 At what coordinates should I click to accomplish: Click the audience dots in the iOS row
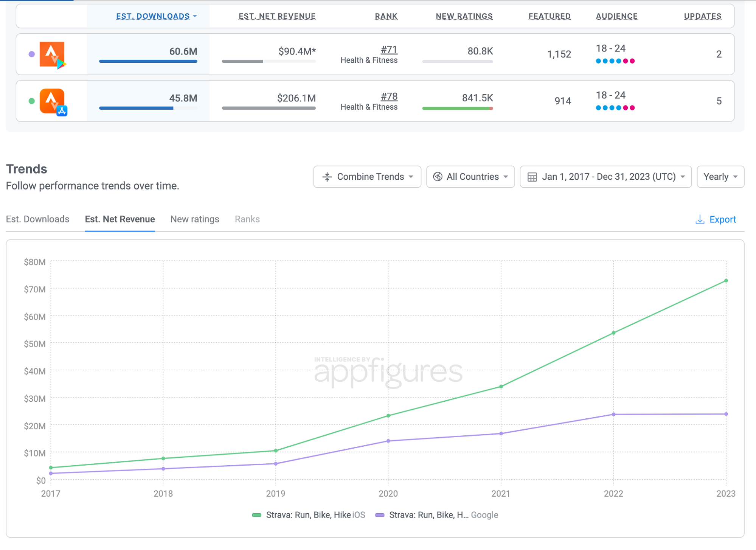coord(615,108)
